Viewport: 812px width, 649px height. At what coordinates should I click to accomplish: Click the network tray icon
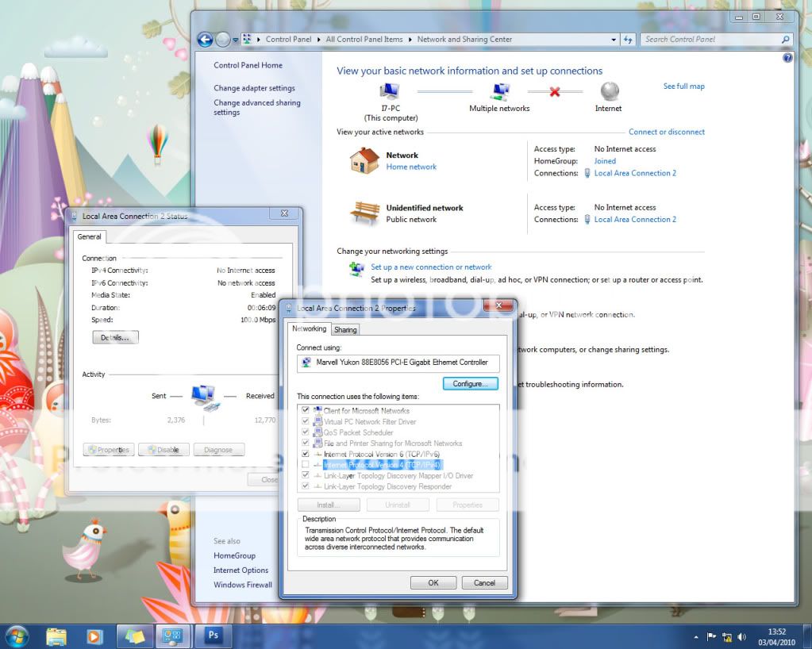(728, 637)
